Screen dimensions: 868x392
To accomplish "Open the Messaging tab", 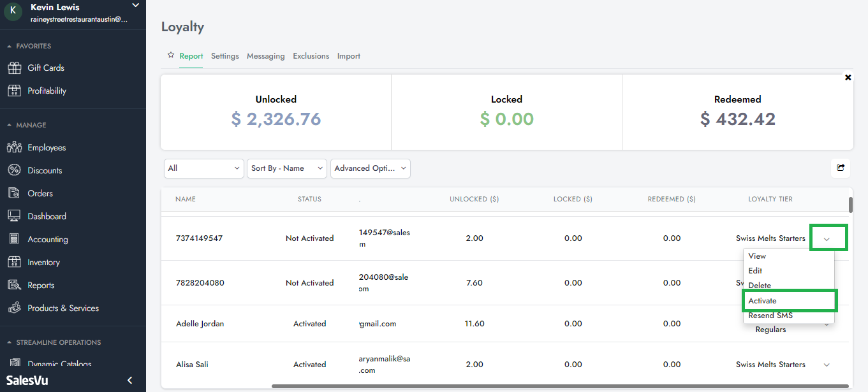I will (265, 56).
